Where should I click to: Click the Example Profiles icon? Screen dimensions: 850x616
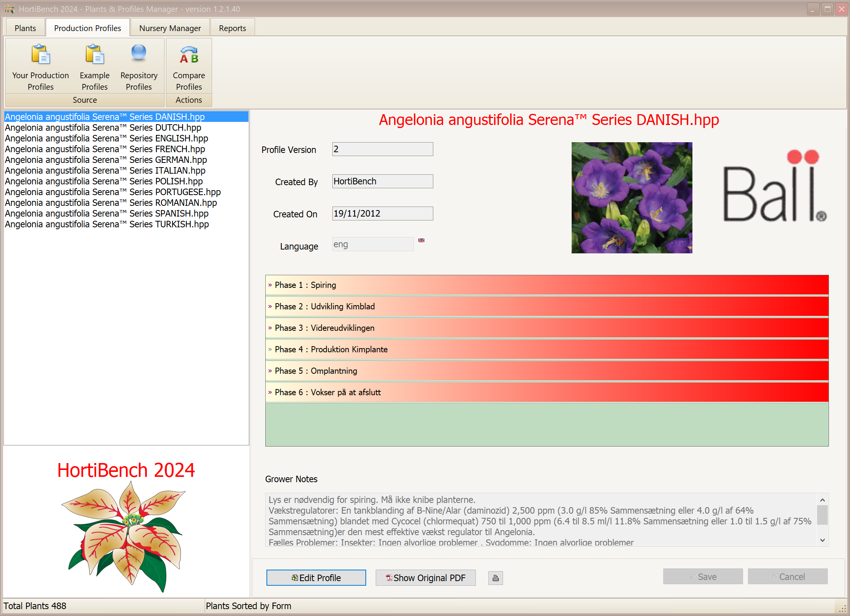[x=94, y=54]
